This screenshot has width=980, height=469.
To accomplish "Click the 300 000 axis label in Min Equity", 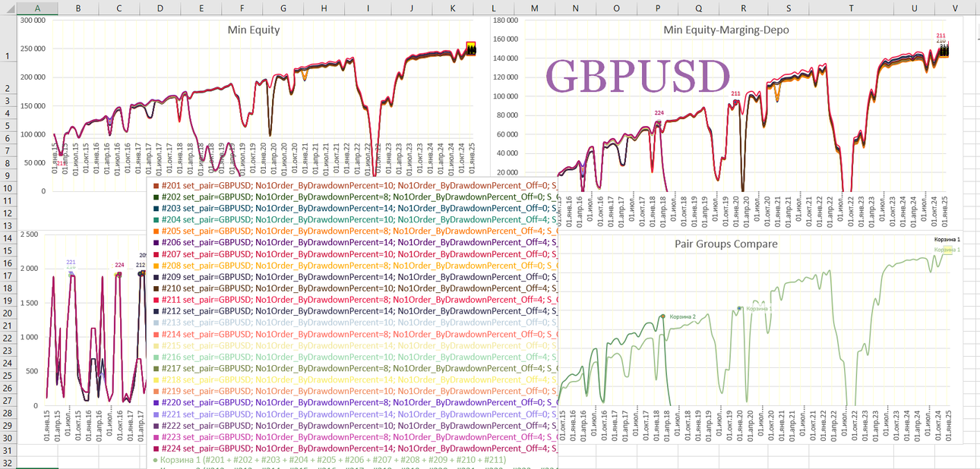I will 32,20.
